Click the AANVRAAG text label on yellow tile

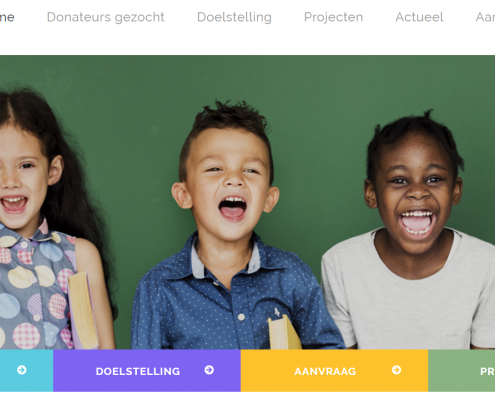(325, 371)
